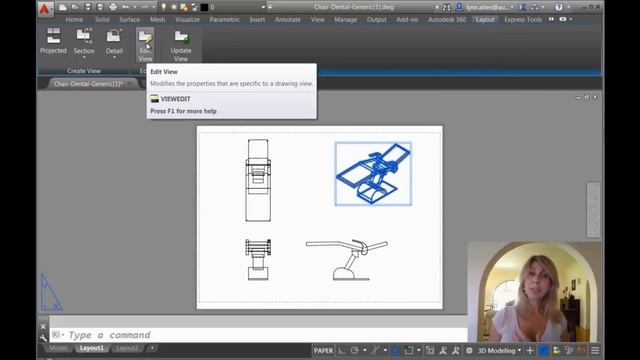Screen dimensions: 640x360
Task: Open the Autodesk 360 ribbon tab
Action: click(x=447, y=20)
